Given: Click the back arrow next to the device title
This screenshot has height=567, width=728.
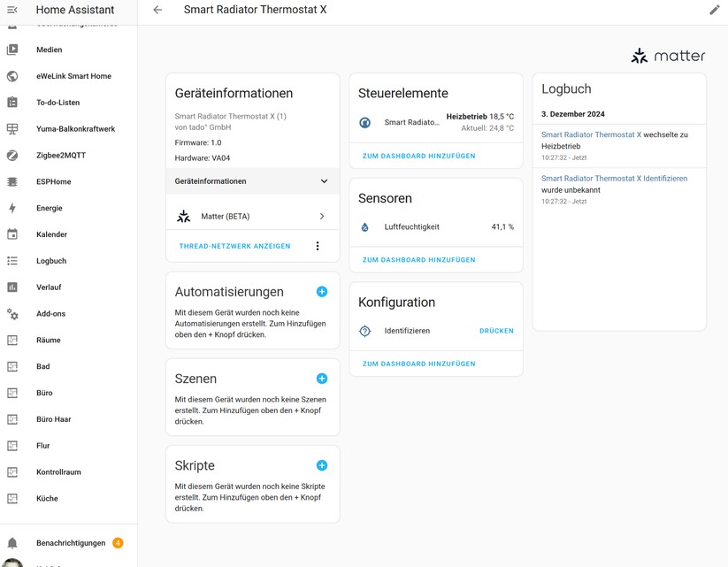Looking at the screenshot, I should [158, 10].
